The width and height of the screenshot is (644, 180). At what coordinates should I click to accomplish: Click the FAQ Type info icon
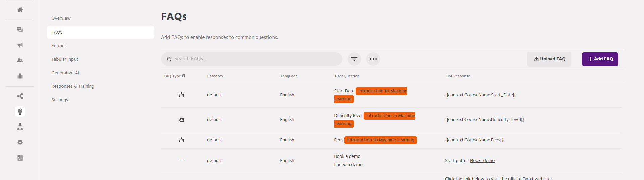point(184,76)
